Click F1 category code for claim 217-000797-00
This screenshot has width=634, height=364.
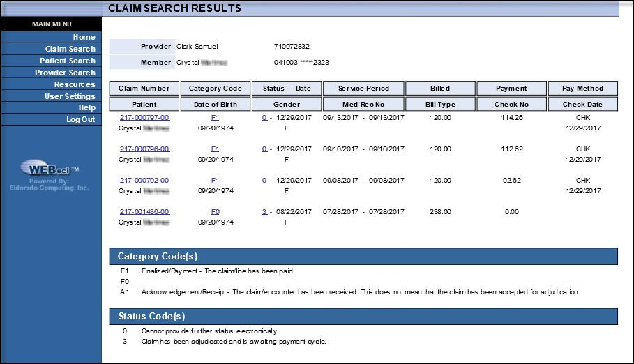point(215,118)
